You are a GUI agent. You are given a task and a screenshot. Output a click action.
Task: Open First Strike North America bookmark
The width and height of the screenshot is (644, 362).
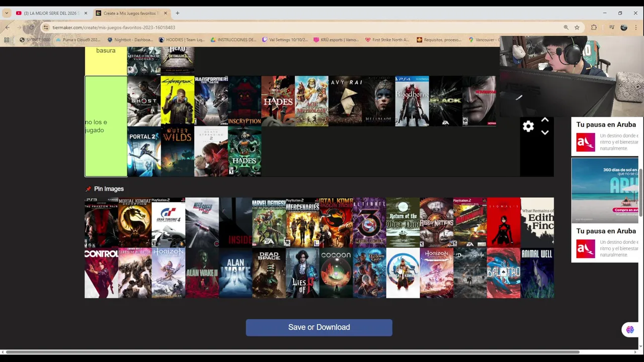tap(387, 40)
